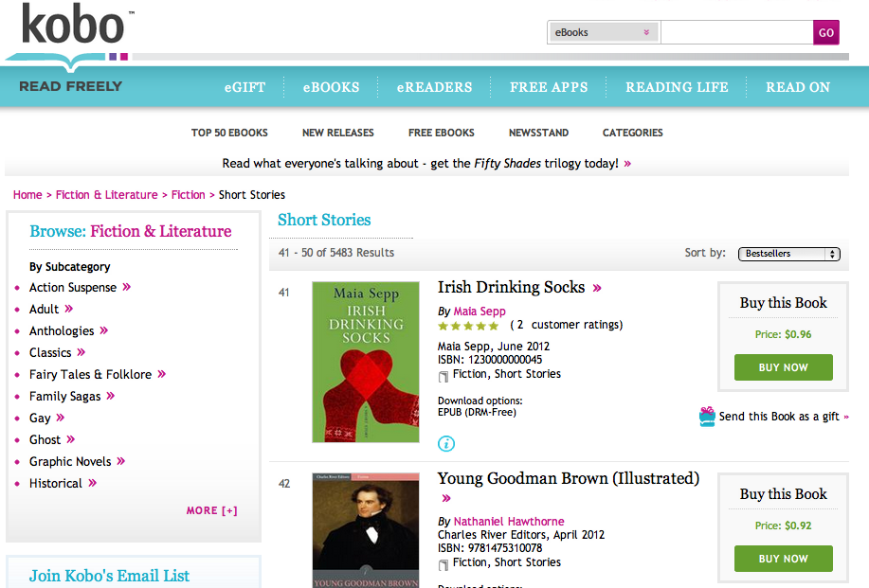
Task: Open Young Goodman Brown (Illustrated) title link
Action: click(568, 478)
